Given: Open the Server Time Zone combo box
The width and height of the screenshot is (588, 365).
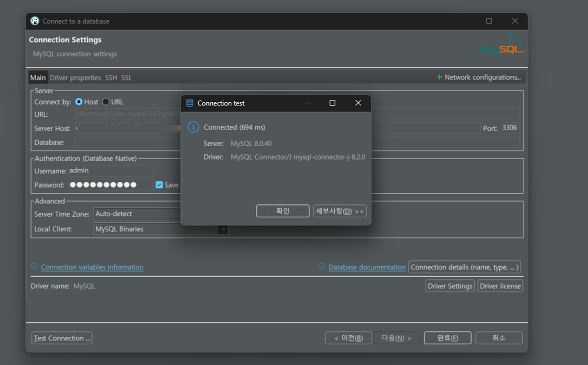Looking at the screenshot, I should click(x=137, y=214).
